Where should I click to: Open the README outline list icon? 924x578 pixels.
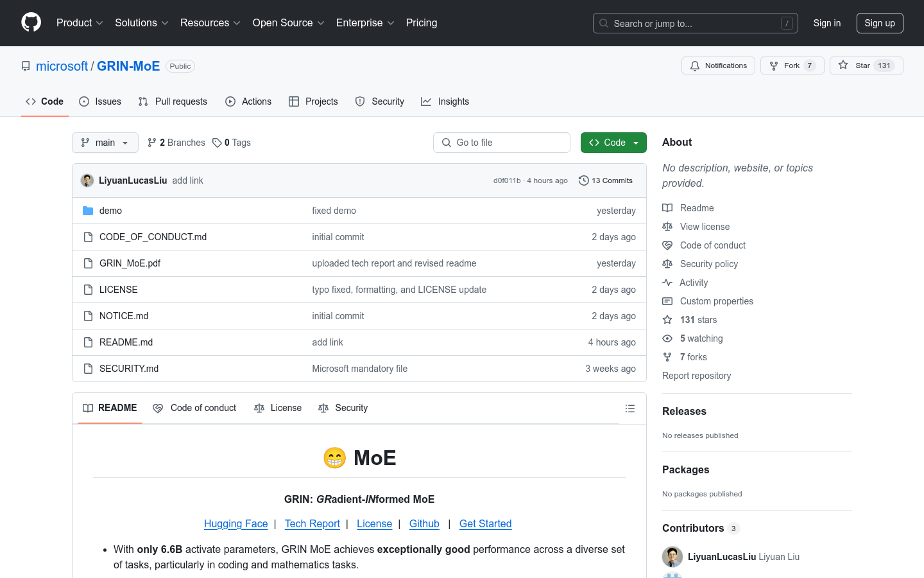point(630,408)
